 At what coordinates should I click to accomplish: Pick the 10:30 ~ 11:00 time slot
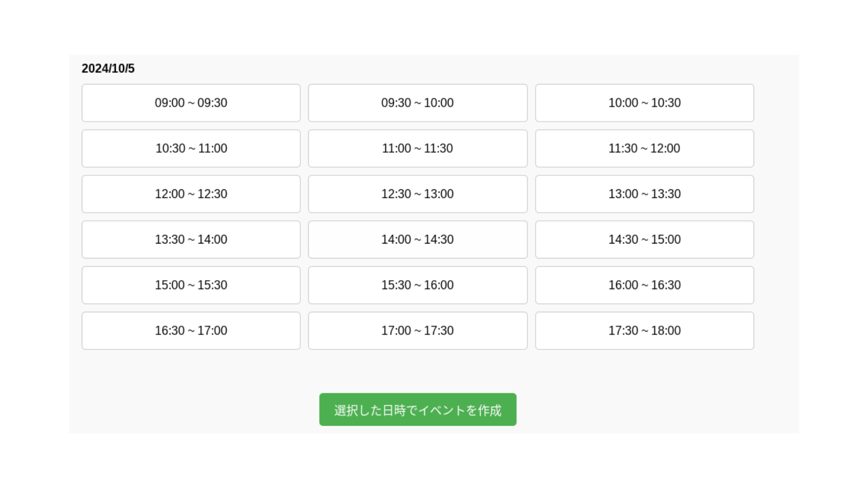191,148
